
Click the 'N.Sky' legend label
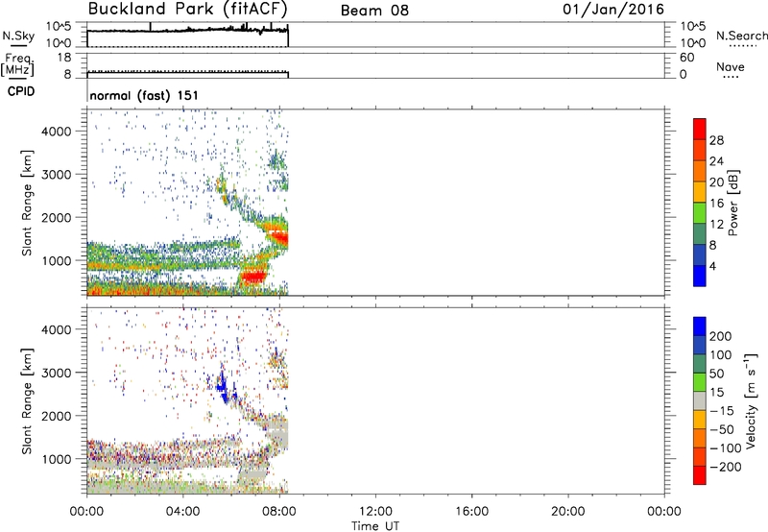click(x=18, y=36)
